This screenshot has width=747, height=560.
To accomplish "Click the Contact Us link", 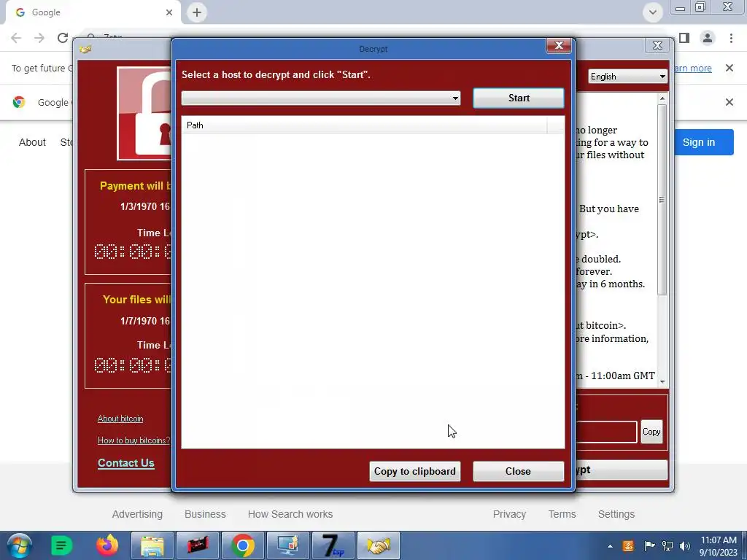I will [x=125, y=463].
